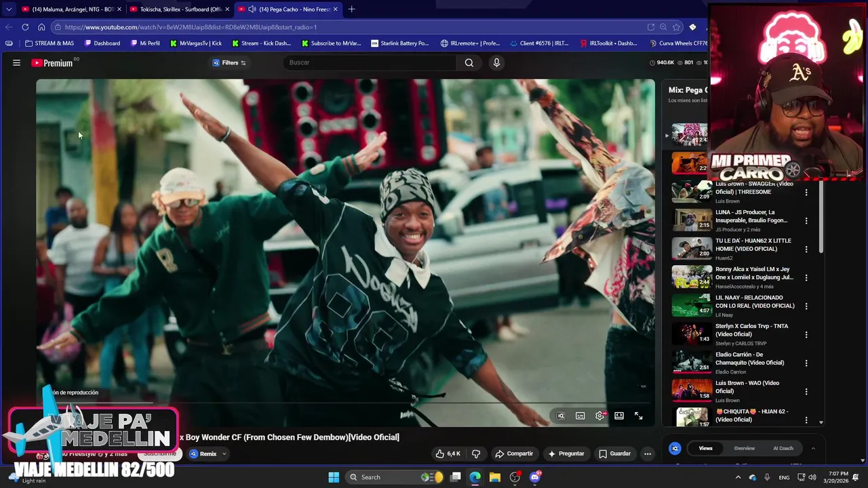
Task: Open options for LIL NAAY video
Action: coord(806,306)
